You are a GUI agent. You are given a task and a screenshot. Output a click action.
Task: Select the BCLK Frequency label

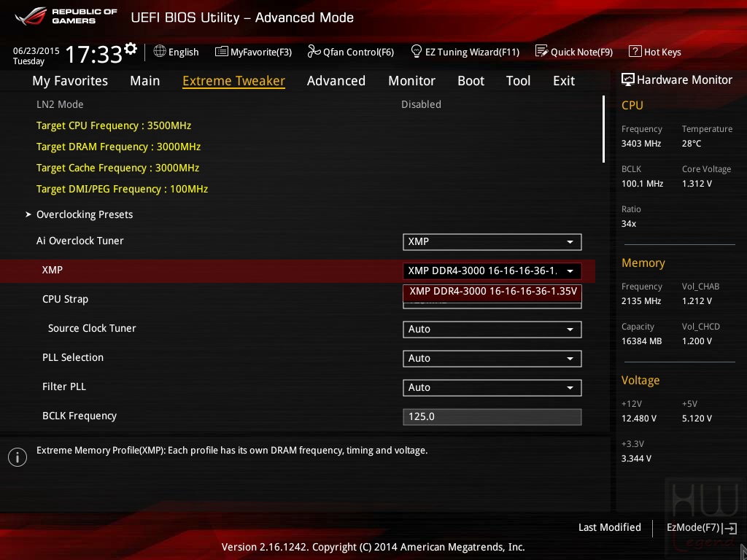(80, 416)
